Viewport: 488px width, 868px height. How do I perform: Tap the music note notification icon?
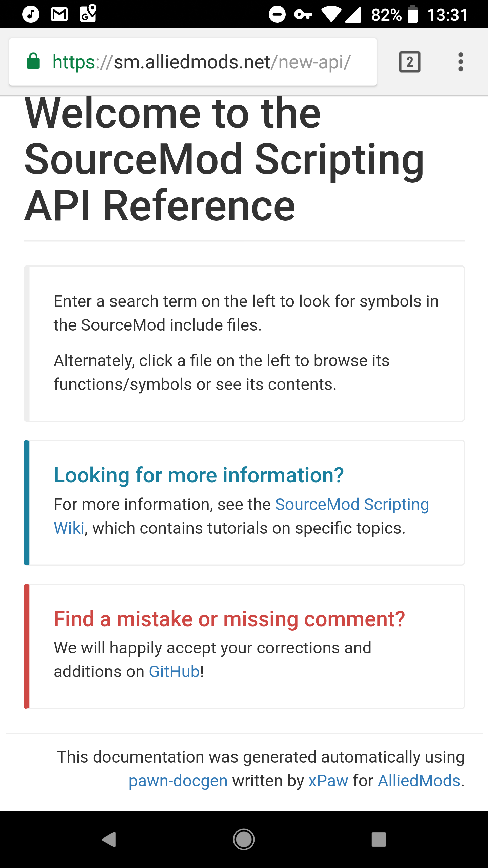31,14
